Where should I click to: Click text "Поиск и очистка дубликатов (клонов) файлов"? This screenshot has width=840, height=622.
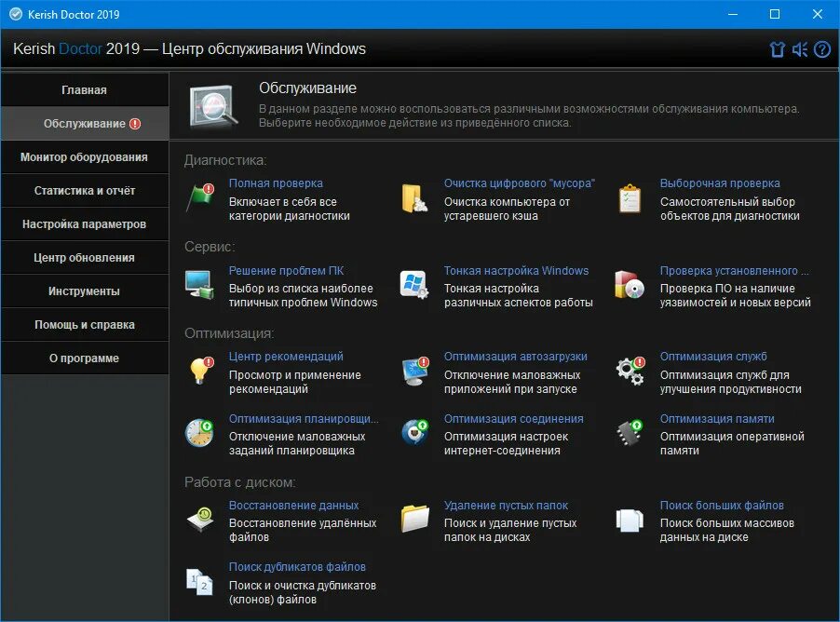coord(302,592)
